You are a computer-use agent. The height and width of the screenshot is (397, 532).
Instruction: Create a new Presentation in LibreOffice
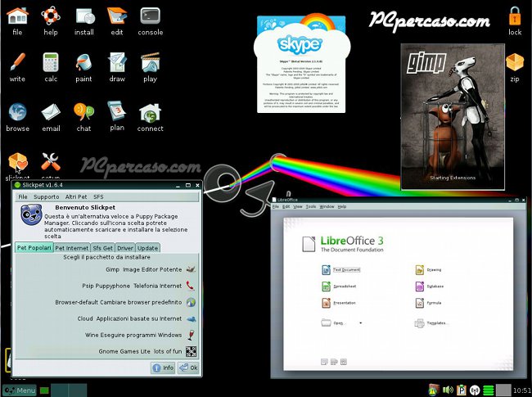pyautogui.click(x=339, y=303)
